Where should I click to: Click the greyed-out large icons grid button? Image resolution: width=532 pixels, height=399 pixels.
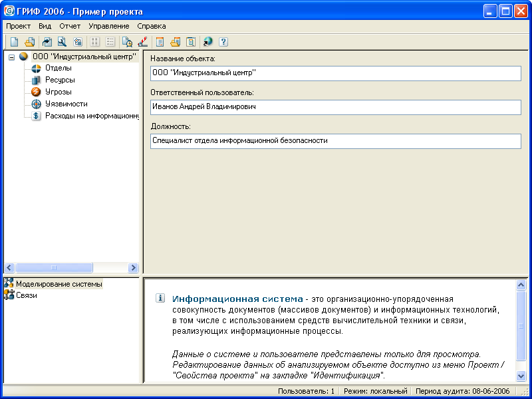click(94, 42)
